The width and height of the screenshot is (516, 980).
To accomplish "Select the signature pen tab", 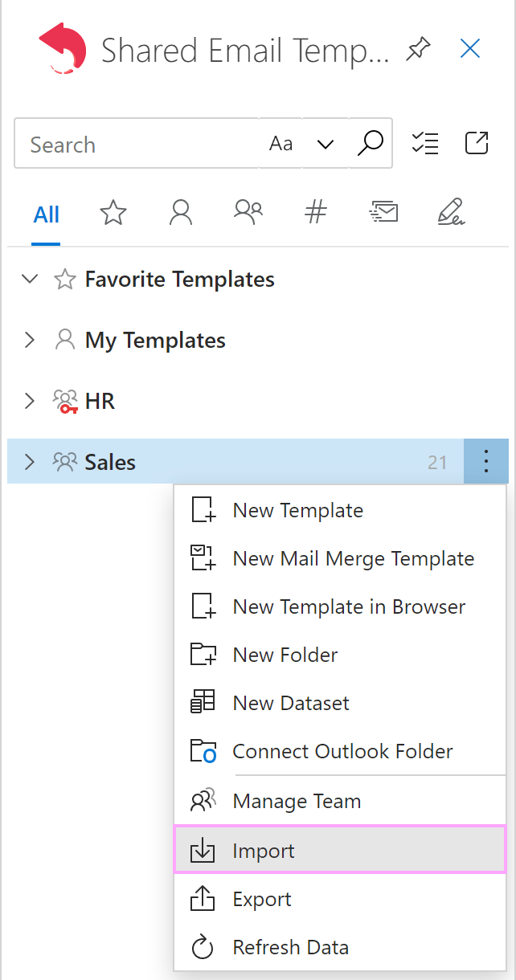I will click(x=451, y=212).
